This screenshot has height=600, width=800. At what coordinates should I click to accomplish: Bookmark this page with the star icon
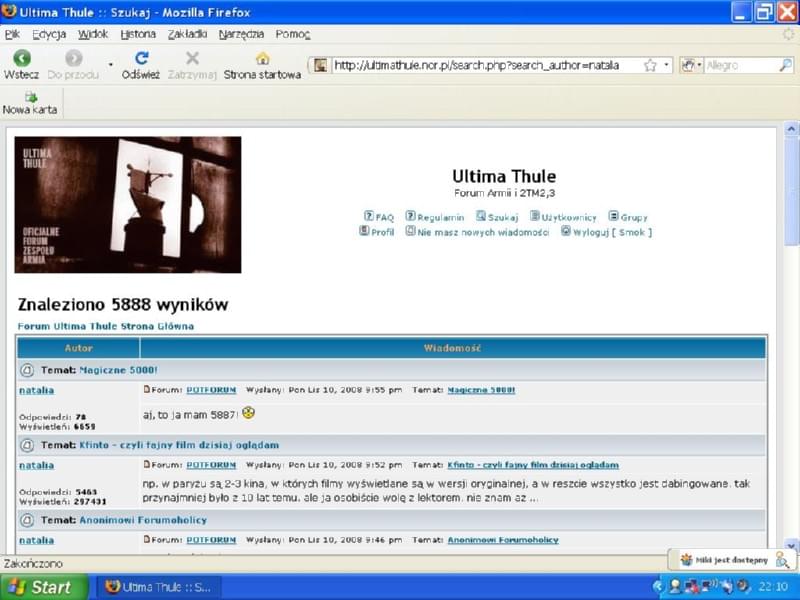pyautogui.click(x=650, y=65)
